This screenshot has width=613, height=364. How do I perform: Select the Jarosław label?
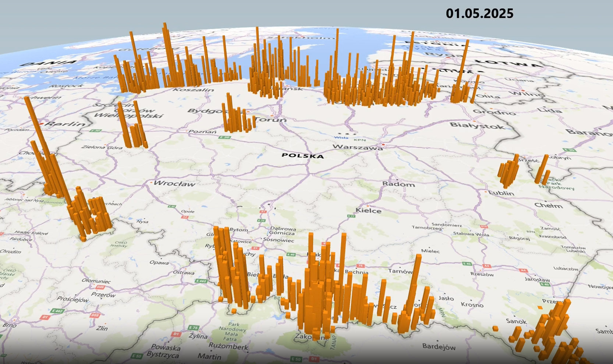coord(537,279)
